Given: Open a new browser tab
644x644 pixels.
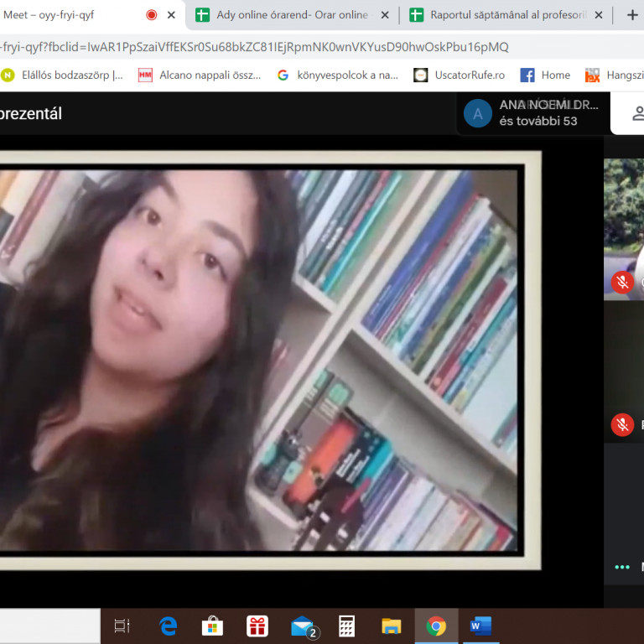Looking at the screenshot, I should [632, 15].
